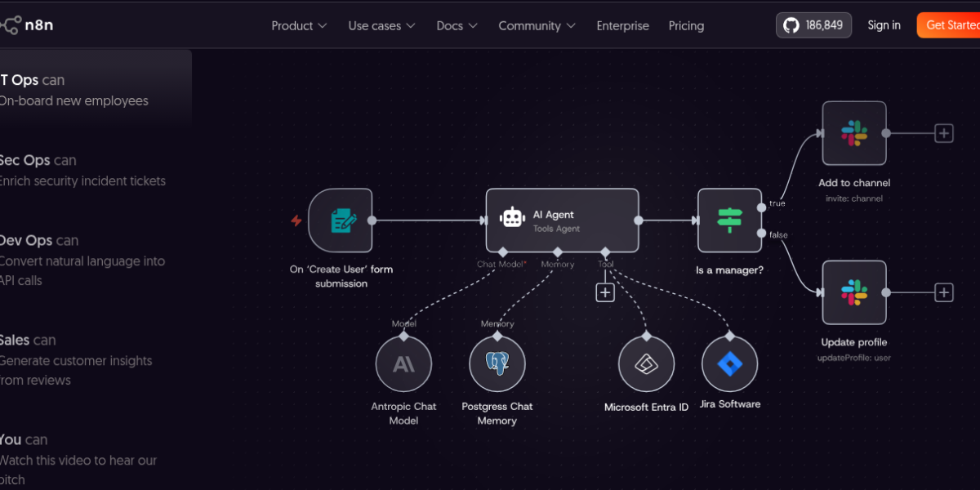Click 'On Create User form submission' label

341,276
